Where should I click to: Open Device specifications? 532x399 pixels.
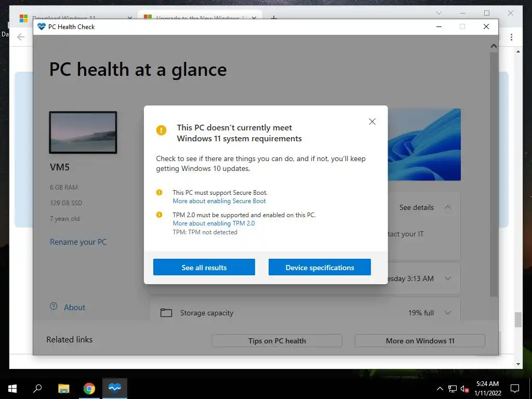320,268
